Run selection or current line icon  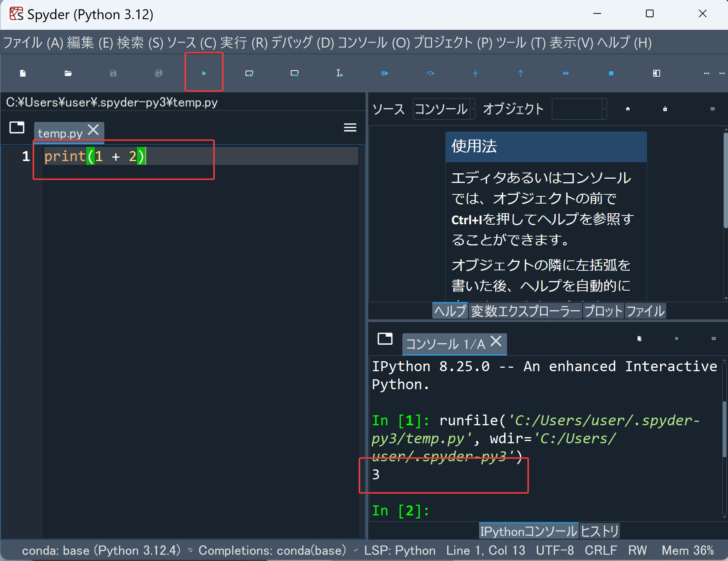point(339,73)
